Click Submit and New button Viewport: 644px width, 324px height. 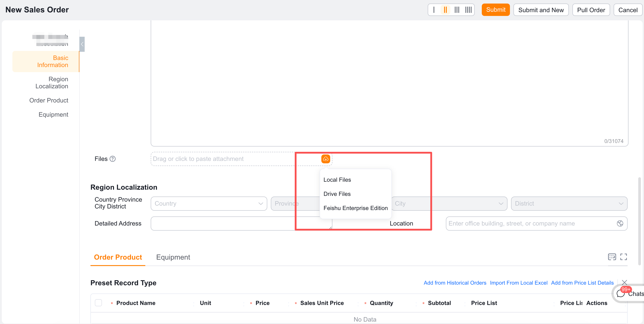(541, 10)
